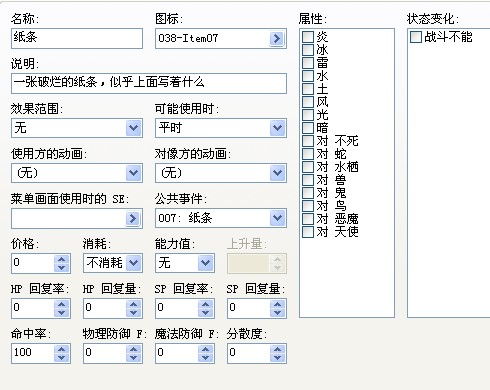Decrease SP 回复量 with down arrow
The image size is (490, 390).
click(278, 312)
